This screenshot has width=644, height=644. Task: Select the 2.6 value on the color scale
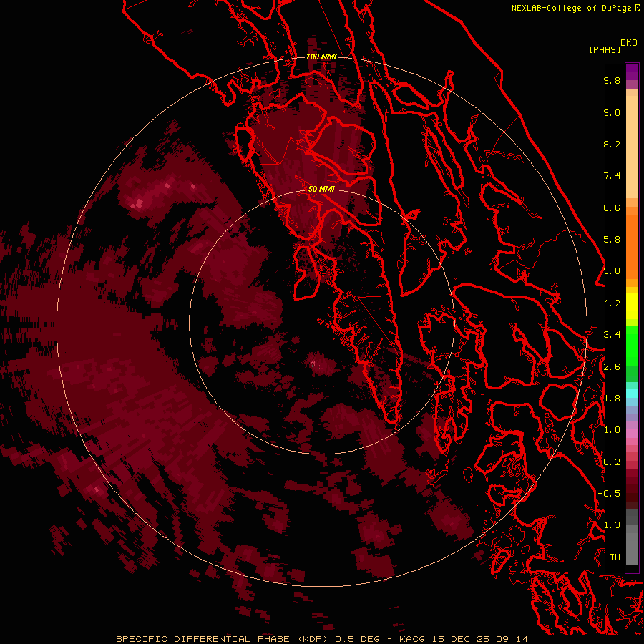point(612,367)
